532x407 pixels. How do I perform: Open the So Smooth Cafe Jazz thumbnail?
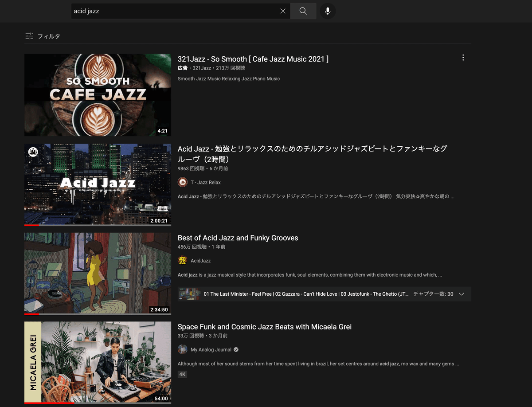[x=98, y=95]
